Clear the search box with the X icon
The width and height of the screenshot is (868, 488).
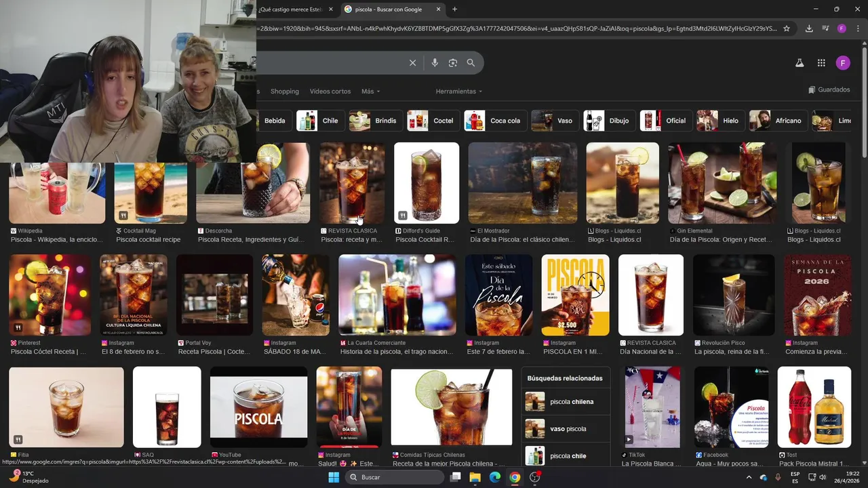click(412, 63)
